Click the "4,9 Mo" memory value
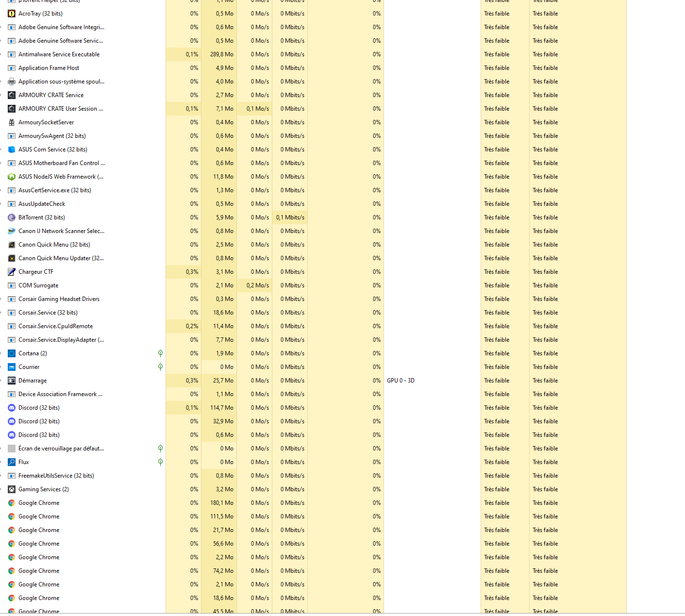The image size is (685, 616). [x=225, y=68]
